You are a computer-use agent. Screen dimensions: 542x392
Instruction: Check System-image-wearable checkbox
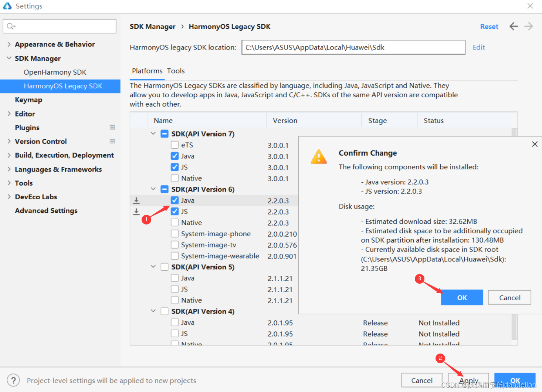175,256
